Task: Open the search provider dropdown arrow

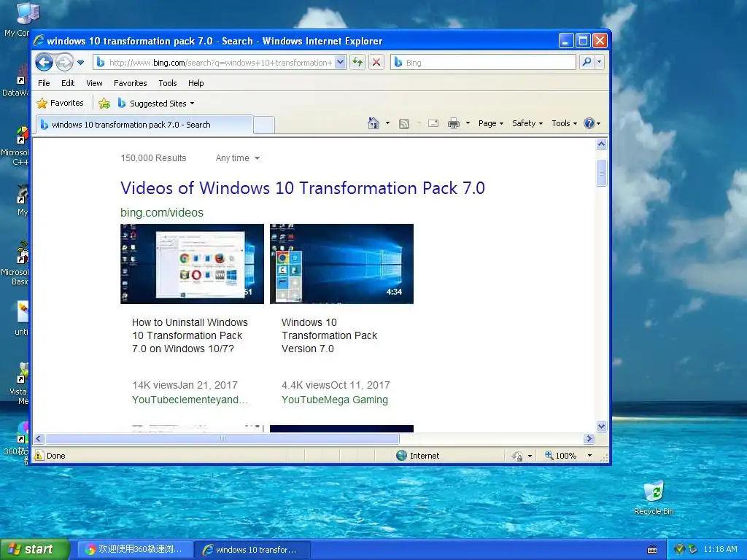Action: [600, 62]
